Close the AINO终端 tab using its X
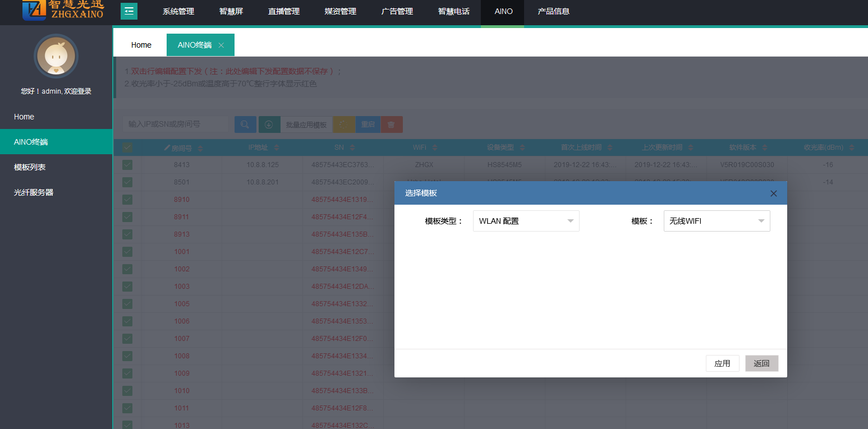The width and height of the screenshot is (868, 429). tap(221, 45)
